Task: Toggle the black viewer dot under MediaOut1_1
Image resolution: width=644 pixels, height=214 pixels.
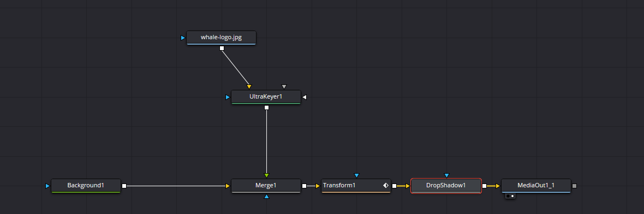Action: [x=509, y=197]
